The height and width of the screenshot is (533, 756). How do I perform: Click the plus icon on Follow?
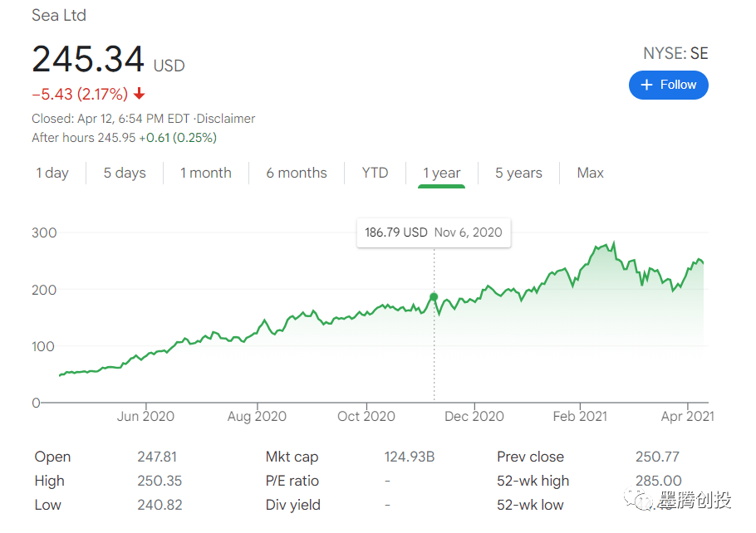[x=647, y=85]
